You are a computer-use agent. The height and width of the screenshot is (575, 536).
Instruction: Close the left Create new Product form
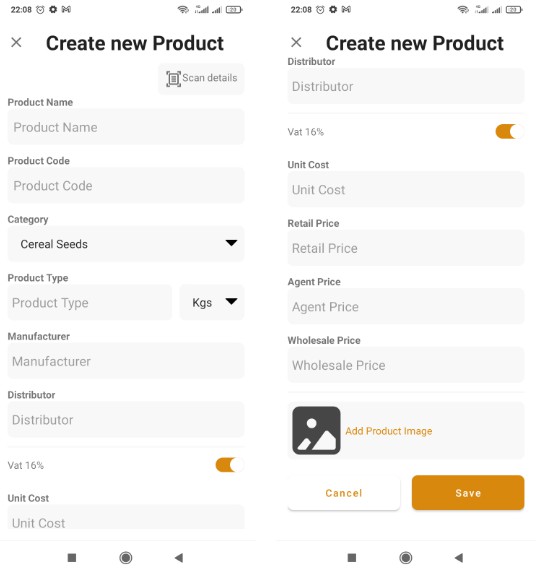(x=16, y=43)
